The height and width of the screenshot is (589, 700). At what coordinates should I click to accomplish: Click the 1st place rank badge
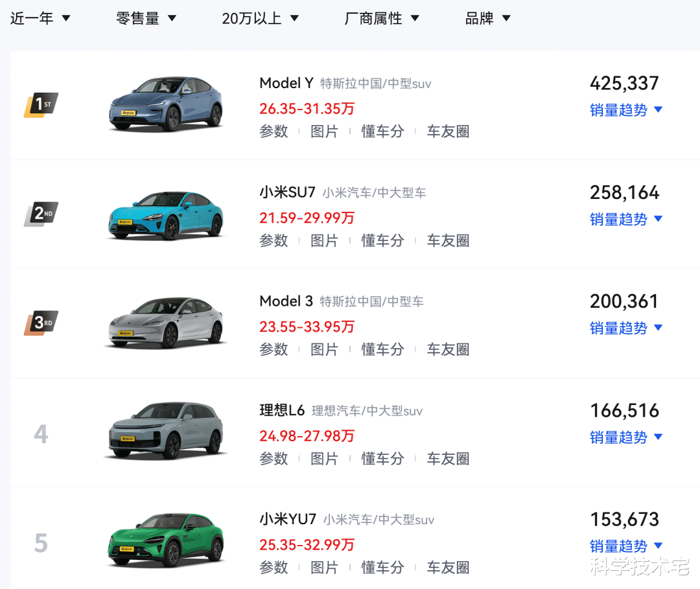(x=41, y=104)
